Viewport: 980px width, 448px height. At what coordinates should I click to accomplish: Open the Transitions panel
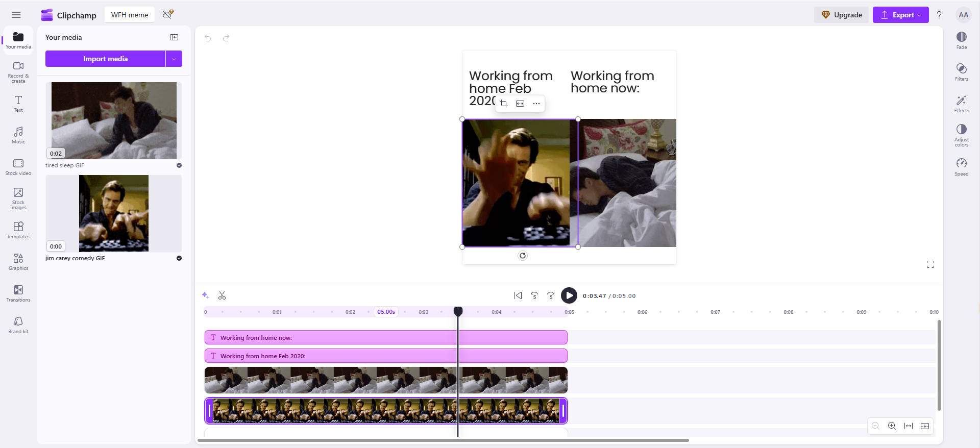pyautogui.click(x=18, y=293)
